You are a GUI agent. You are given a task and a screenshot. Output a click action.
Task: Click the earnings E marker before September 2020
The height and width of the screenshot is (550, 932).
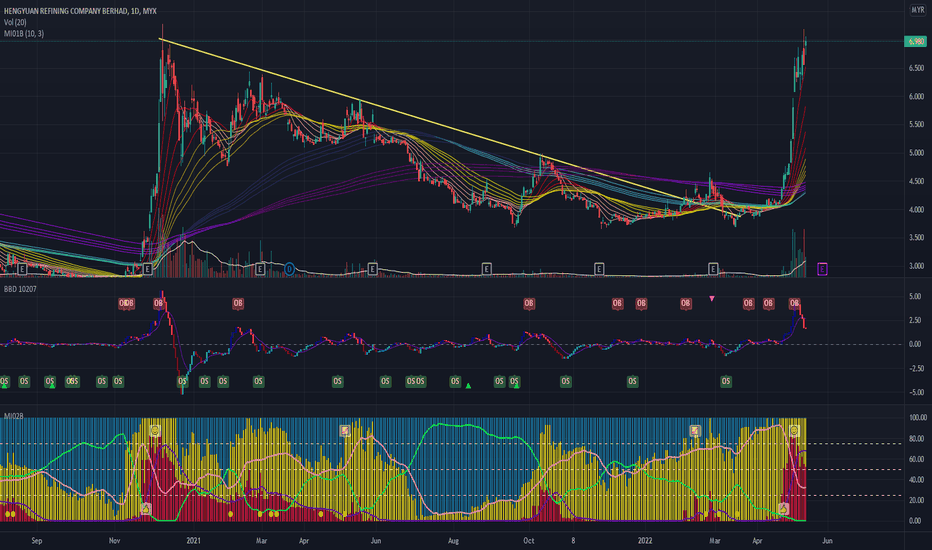tap(22, 269)
